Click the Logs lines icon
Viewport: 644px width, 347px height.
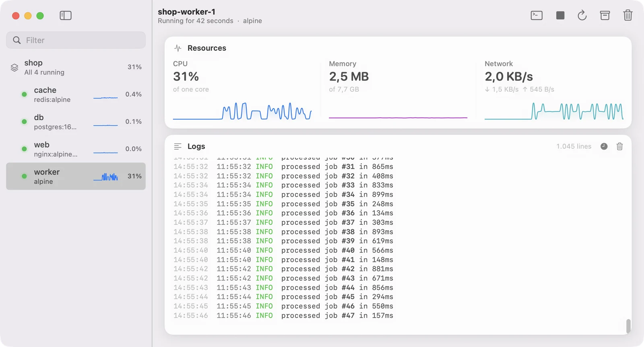click(x=178, y=146)
